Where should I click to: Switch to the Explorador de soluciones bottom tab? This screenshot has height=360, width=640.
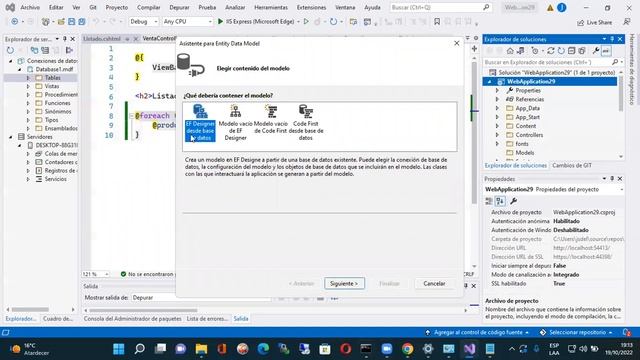pyautogui.click(x=516, y=165)
